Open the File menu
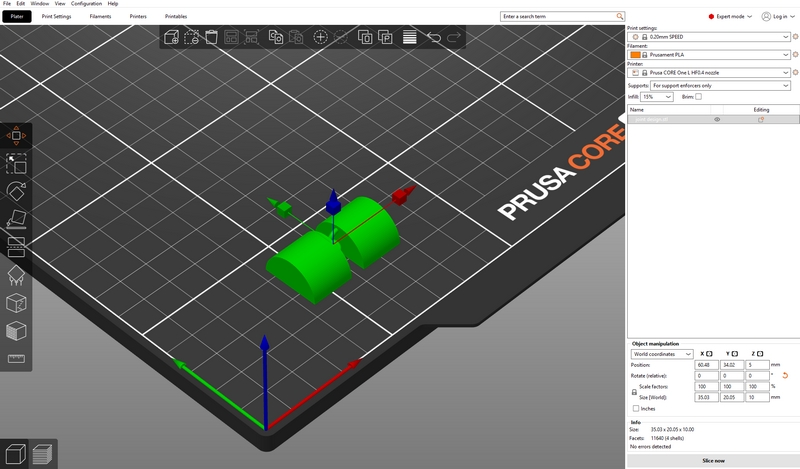Viewport: 800px width, 469px height. click(7, 4)
